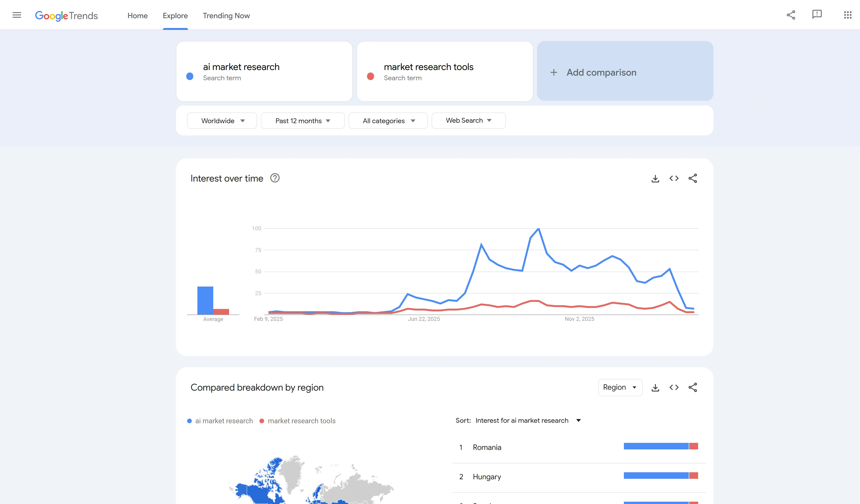Open the navigation hamburger menu

pyautogui.click(x=16, y=15)
